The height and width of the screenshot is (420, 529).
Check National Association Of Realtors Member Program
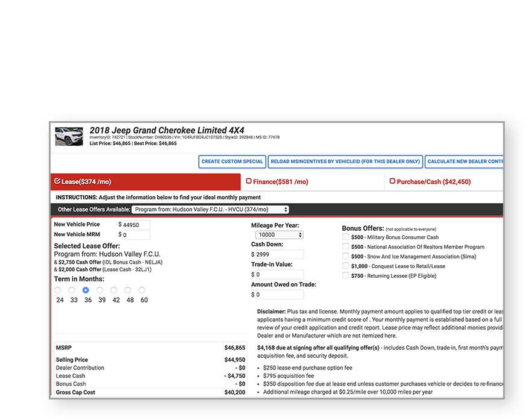(x=345, y=246)
